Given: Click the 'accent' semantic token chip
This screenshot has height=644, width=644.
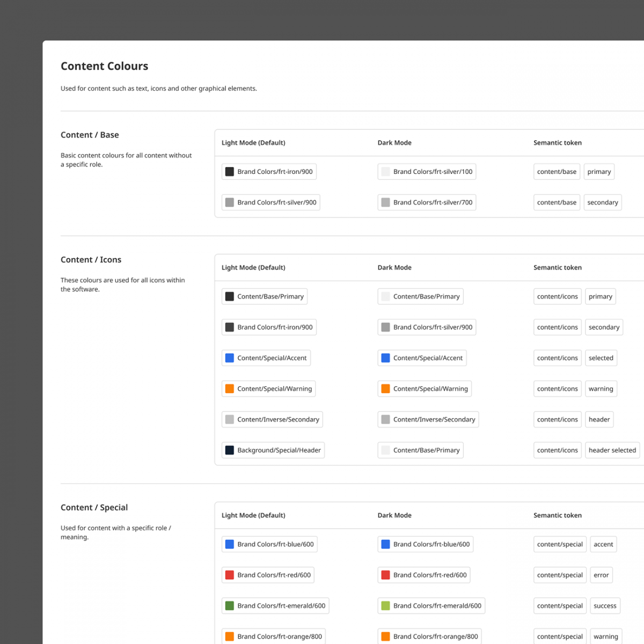Looking at the screenshot, I should 603,544.
